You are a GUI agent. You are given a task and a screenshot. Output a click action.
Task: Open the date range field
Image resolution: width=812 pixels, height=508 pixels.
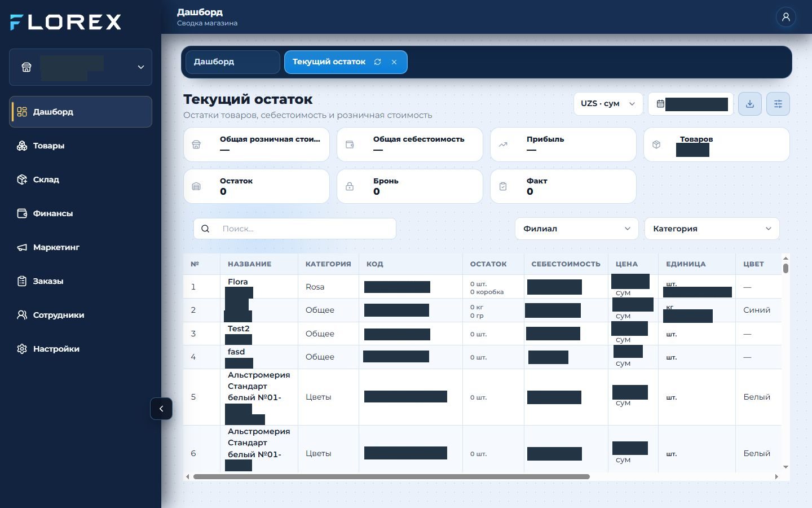coord(691,104)
